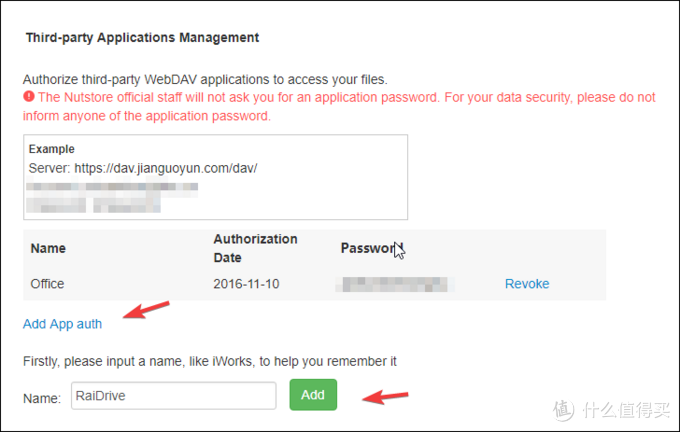Click the green Add button
Screen dimensions: 680x432
[313, 395]
